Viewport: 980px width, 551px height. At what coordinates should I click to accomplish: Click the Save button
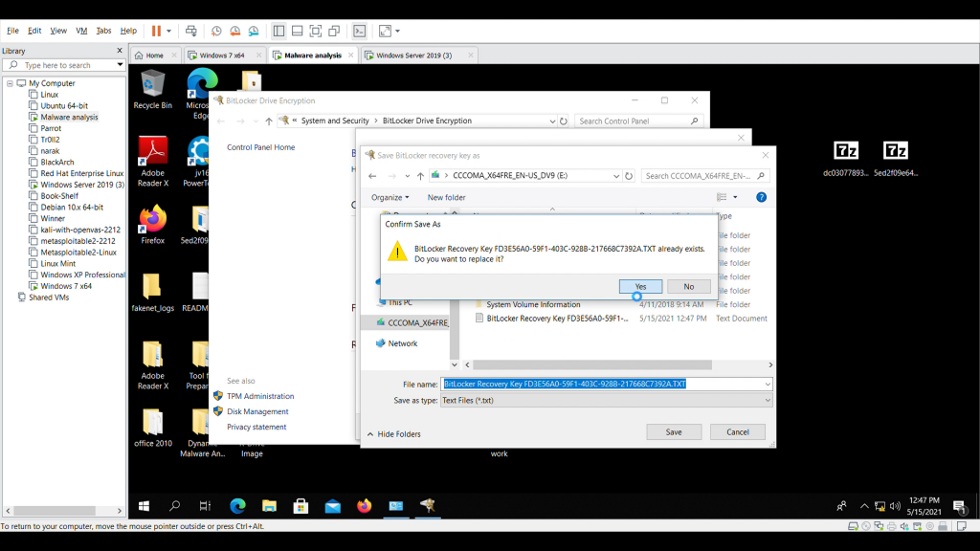(674, 432)
